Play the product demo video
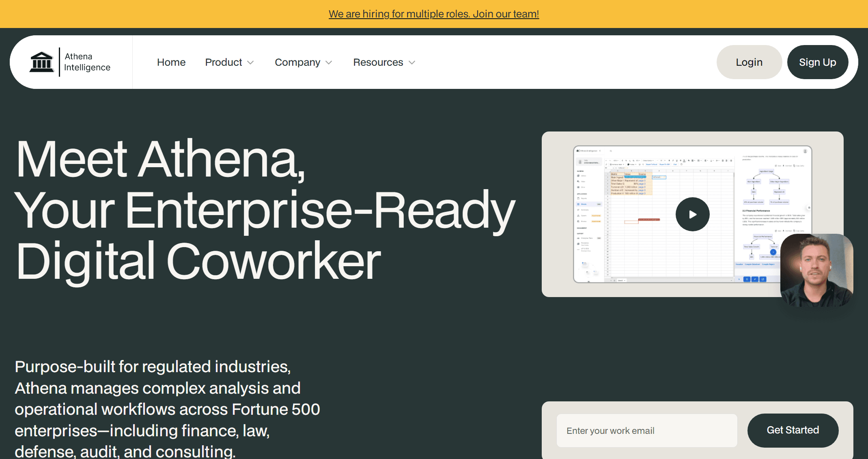 (692, 214)
